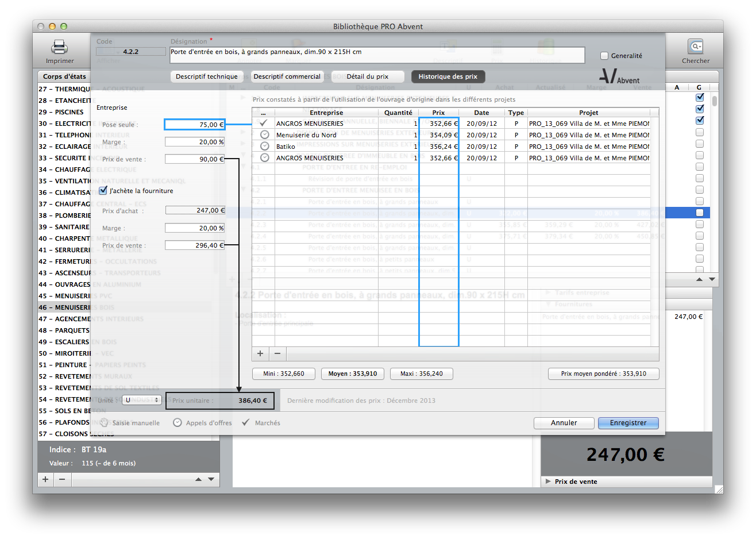The height and width of the screenshot is (539, 756).
Task: Click the 356,24 € price cell
Action: pos(439,147)
